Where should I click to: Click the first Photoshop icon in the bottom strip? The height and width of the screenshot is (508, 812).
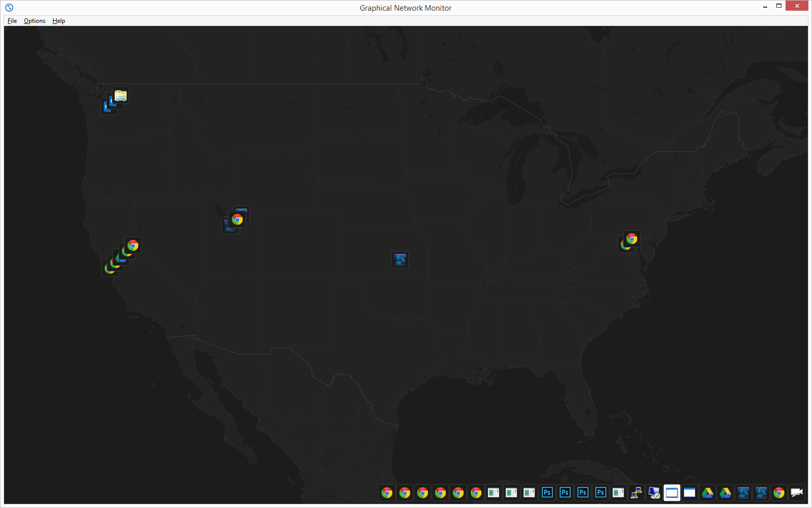coord(547,493)
